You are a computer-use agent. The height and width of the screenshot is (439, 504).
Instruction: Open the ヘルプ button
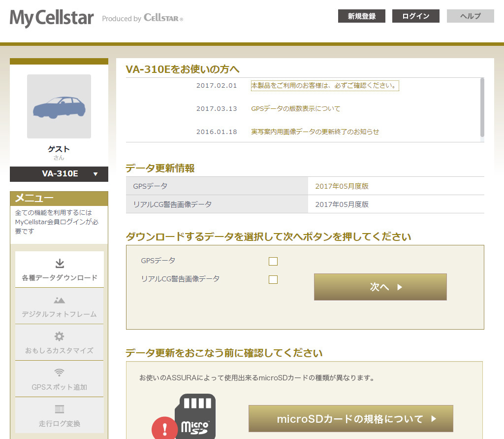coord(470,16)
